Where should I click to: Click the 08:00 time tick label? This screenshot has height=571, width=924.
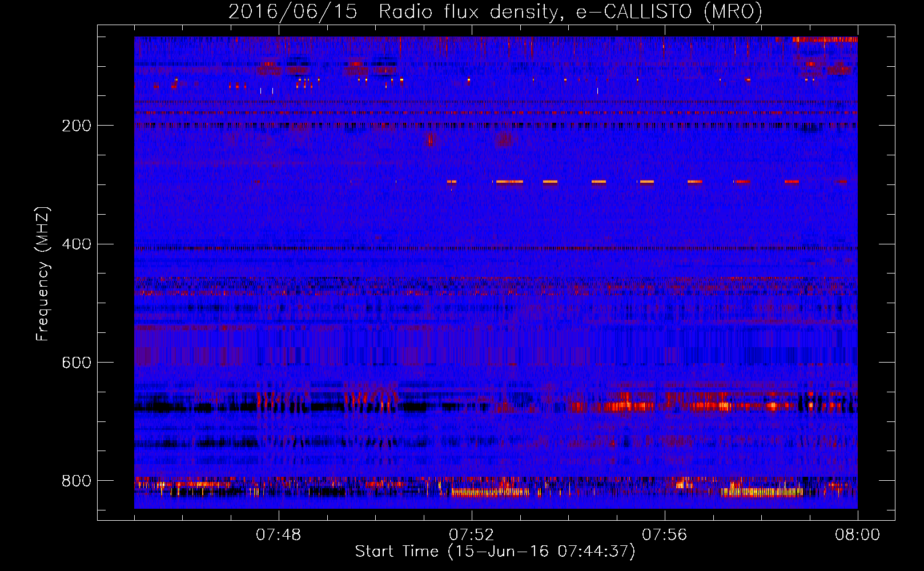[857, 535]
